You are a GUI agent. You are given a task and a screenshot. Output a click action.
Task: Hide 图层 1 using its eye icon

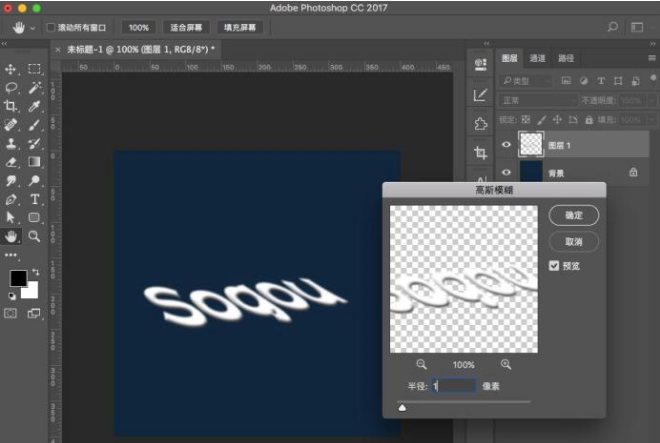pos(506,146)
